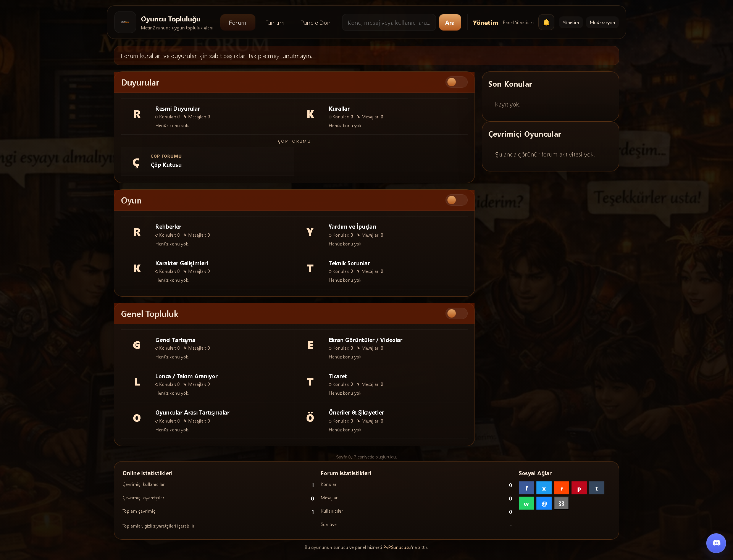This screenshot has height=560, width=733.
Task: Open the Tanıtım tab
Action: 275,23
